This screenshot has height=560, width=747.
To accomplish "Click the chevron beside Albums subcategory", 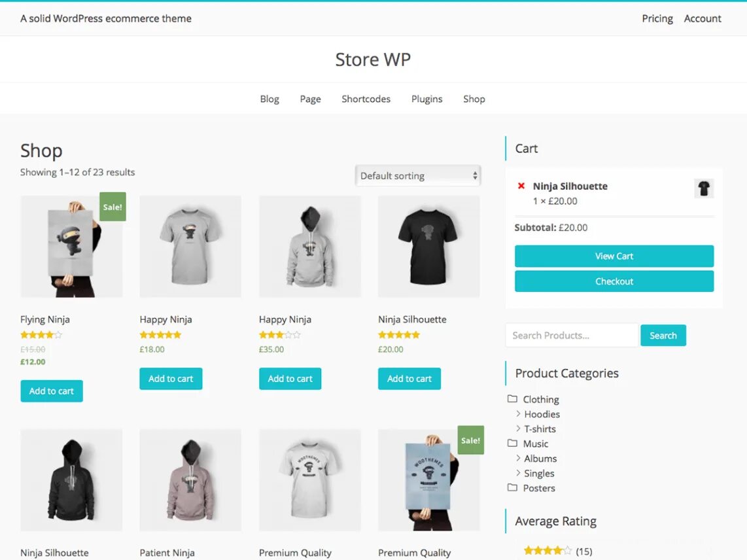I will click(x=518, y=457).
